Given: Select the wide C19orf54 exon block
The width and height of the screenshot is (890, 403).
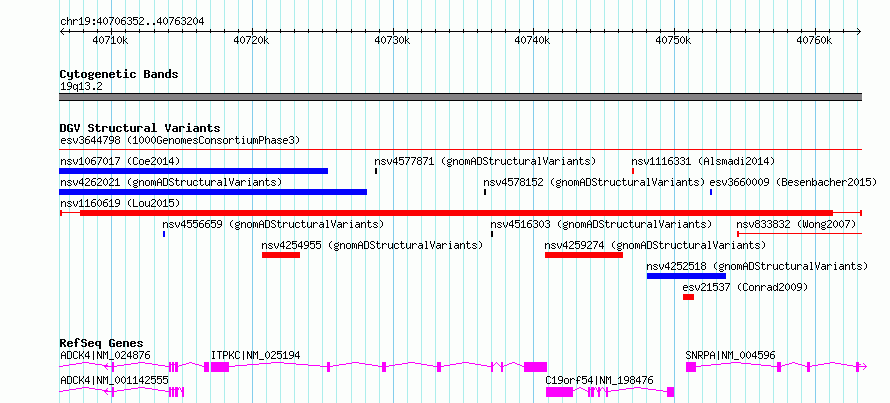Looking at the screenshot, I should (559, 392).
